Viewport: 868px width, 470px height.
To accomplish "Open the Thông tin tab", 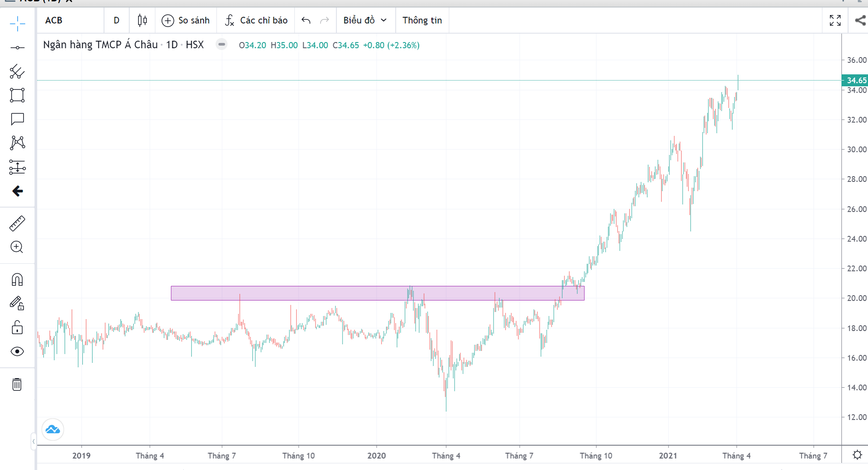I will pyautogui.click(x=422, y=20).
